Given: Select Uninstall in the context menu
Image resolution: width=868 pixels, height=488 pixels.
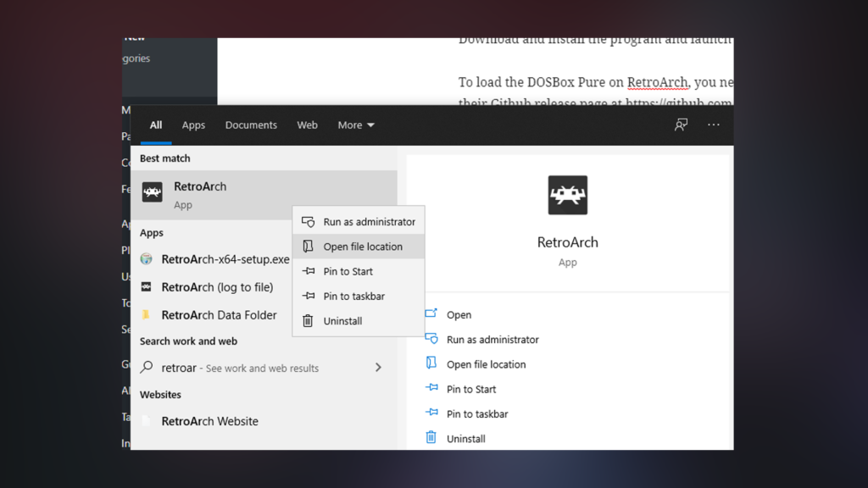Looking at the screenshot, I should pos(359,321).
